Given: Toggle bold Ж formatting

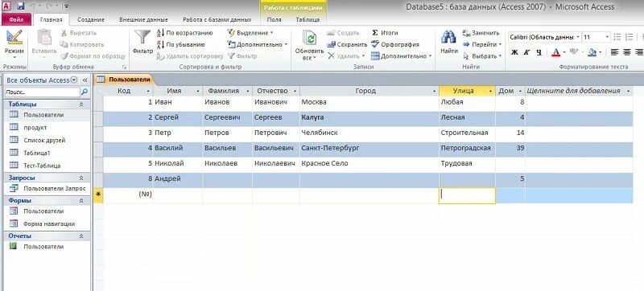Looking at the screenshot, I should coord(514,52).
